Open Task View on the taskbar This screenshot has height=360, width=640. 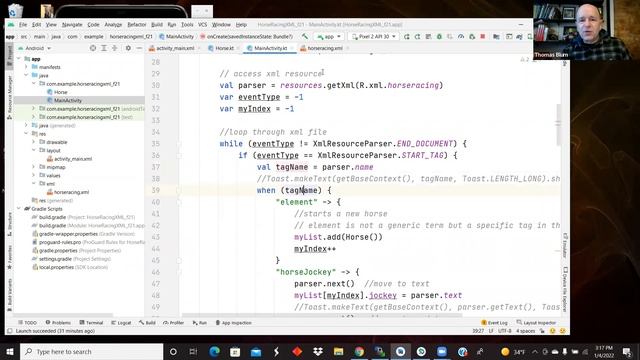(193, 351)
